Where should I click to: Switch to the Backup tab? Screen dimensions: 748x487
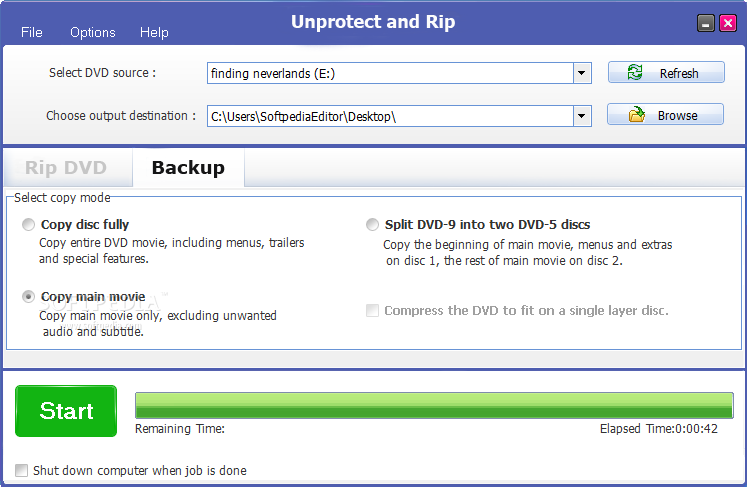coord(188,167)
